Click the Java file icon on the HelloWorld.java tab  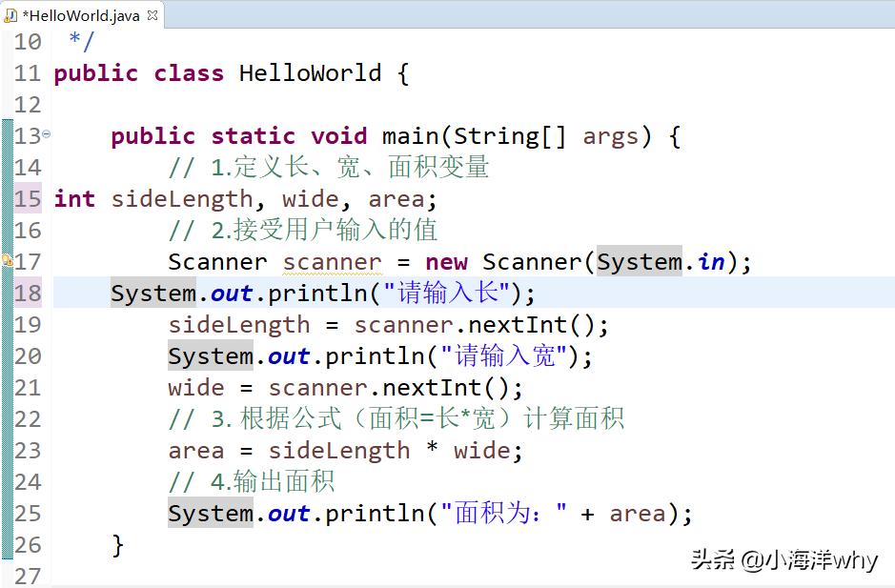click(x=13, y=14)
